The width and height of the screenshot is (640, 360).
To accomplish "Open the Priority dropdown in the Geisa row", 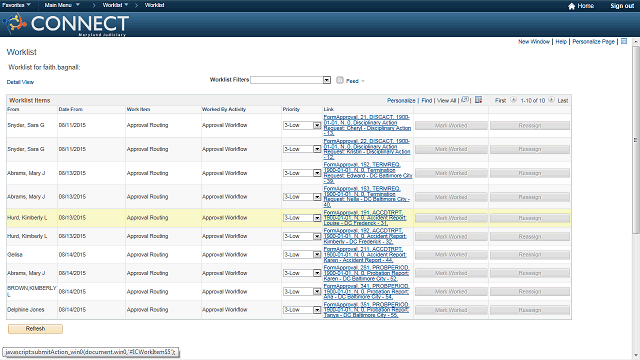I will pyautogui.click(x=302, y=254).
